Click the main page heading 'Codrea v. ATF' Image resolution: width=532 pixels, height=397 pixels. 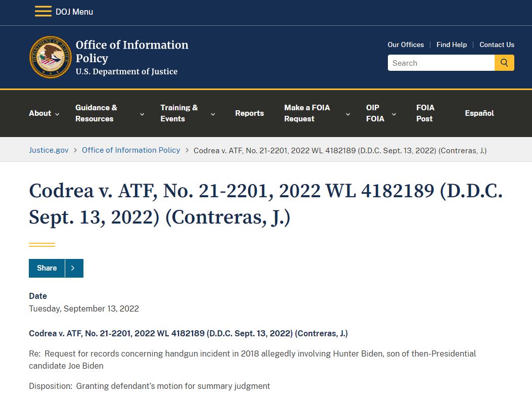pos(265,204)
